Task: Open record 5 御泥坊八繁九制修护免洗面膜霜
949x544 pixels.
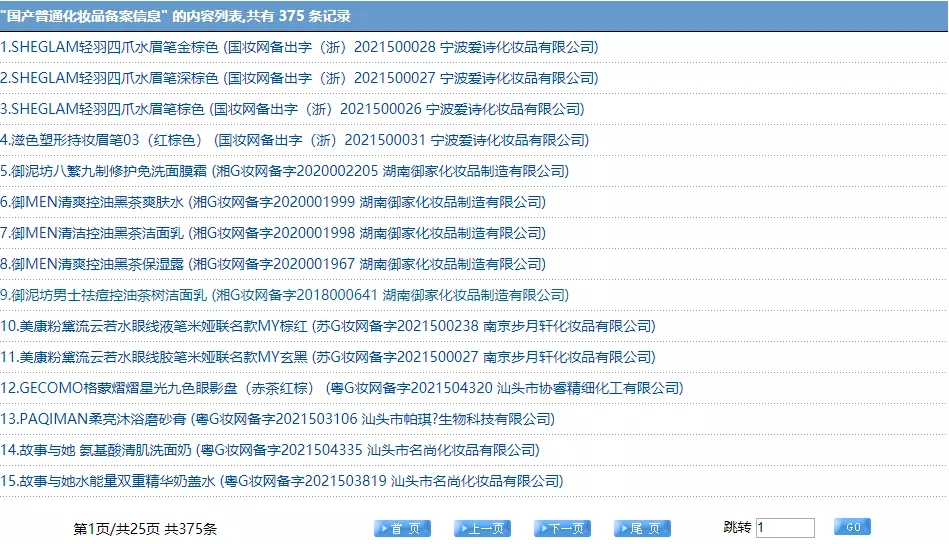Action: click(284, 171)
